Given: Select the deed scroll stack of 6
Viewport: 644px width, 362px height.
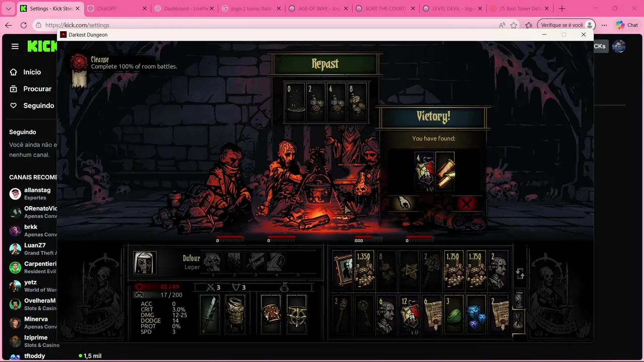Looking at the screenshot, I should (431, 314).
